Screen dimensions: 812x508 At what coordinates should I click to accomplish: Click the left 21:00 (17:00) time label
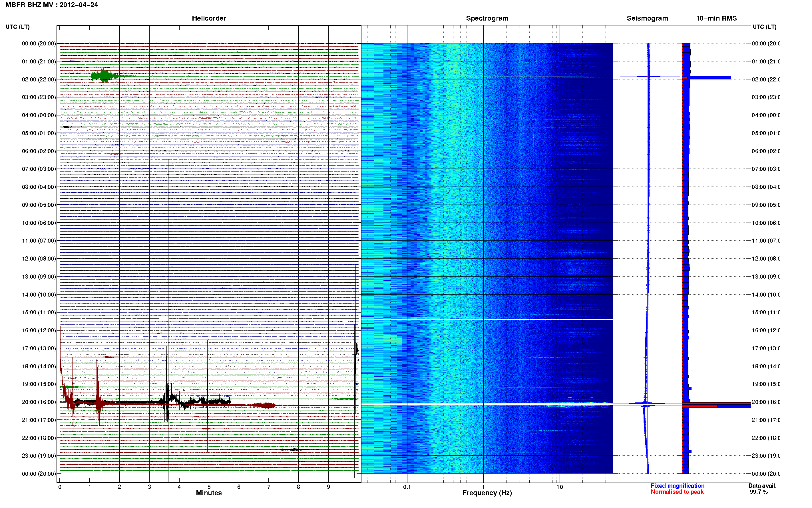click(39, 420)
